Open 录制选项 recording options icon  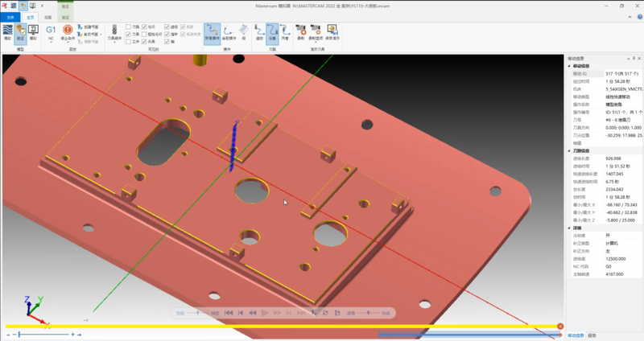pos(316,33)
